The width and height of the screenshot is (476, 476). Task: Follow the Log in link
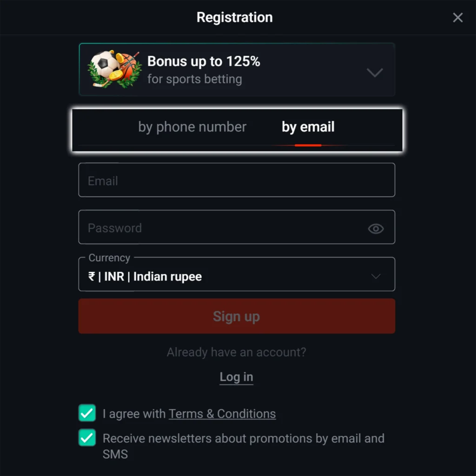pyautogui.click(x=236, y=377)
